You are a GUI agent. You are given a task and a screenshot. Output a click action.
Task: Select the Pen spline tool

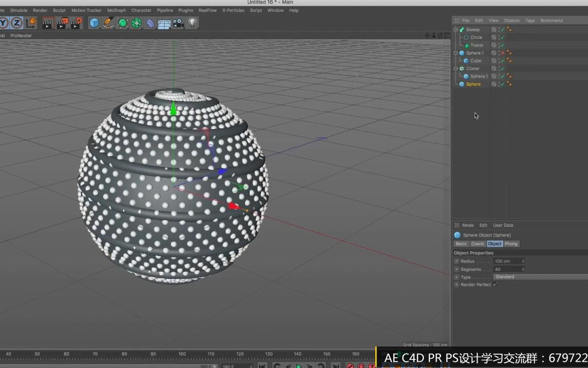(107, 23)
